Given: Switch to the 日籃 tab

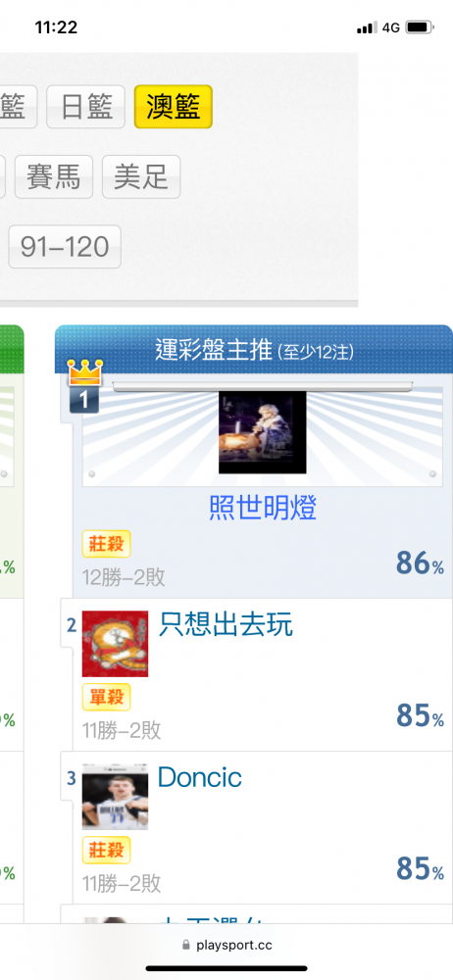Looking at the screenshot, I should tap(85, 107).
